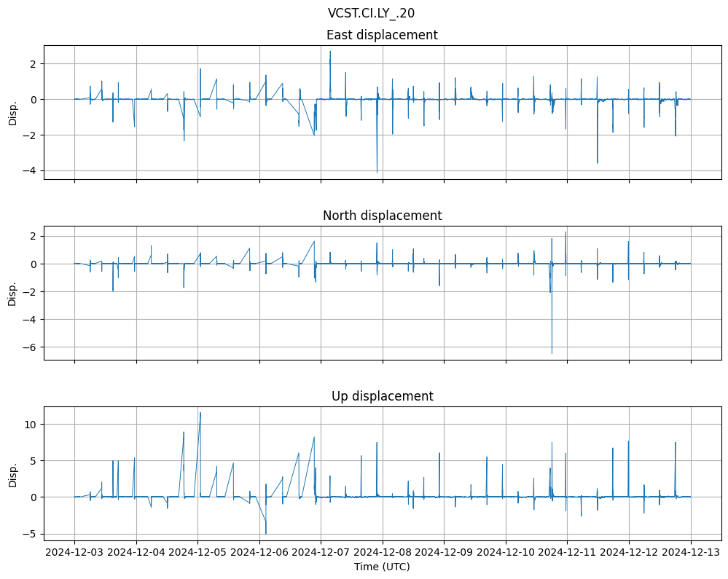
Task: Select the North displacement subplot title
Action: pos(382,216)
